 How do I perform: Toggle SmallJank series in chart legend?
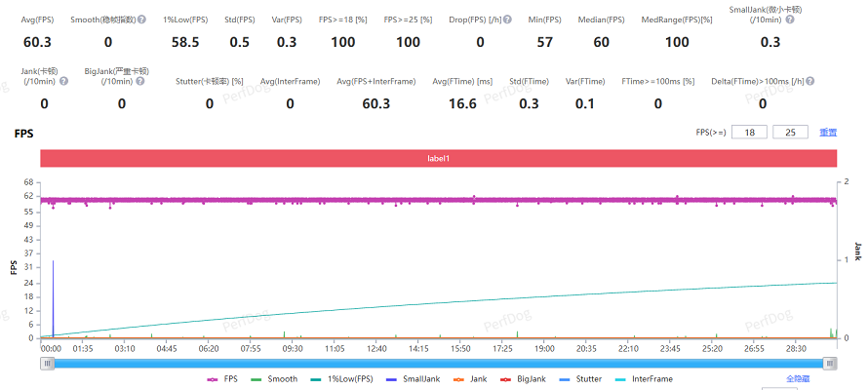413,379
